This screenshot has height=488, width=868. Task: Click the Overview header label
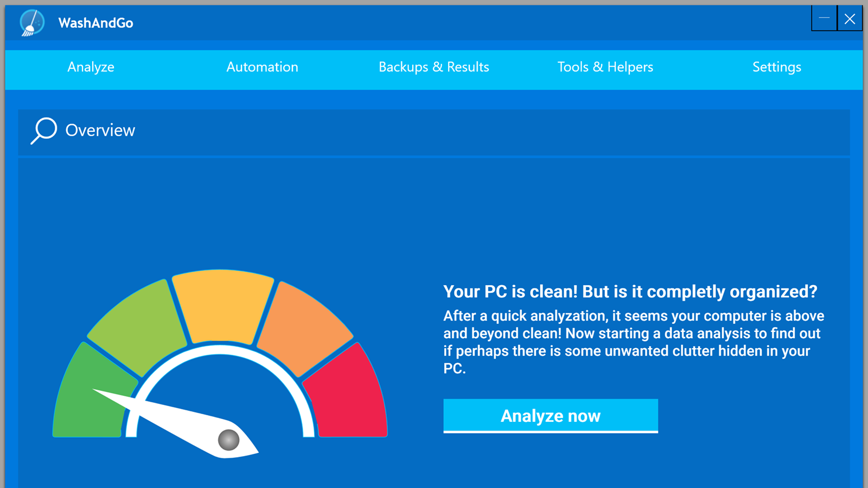click(x=100, y=130)
